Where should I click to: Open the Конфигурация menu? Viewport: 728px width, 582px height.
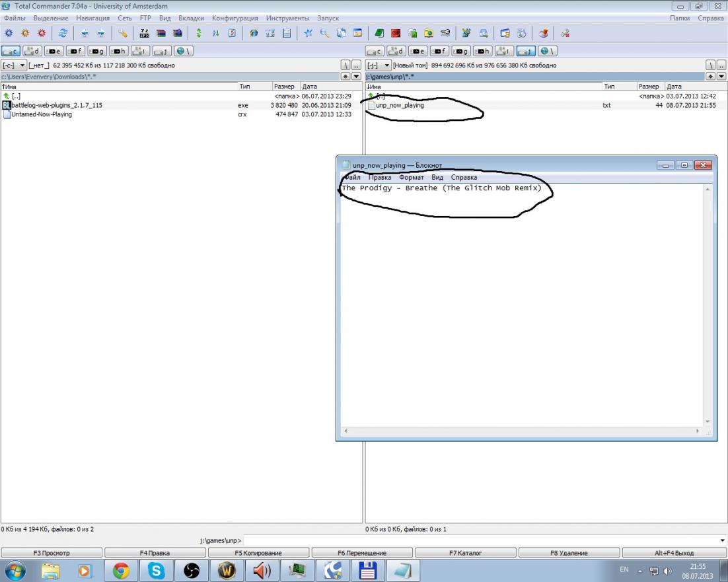(235, 18)
